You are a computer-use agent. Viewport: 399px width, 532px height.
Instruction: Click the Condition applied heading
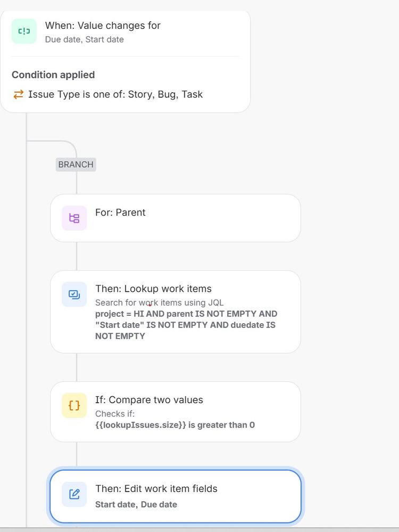pos(53,75)
